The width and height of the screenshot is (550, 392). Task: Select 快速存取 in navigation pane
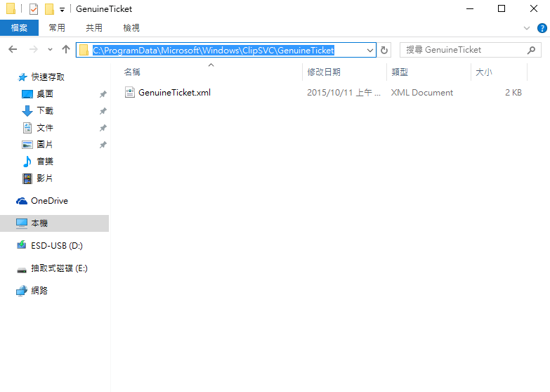coord(48,77)
